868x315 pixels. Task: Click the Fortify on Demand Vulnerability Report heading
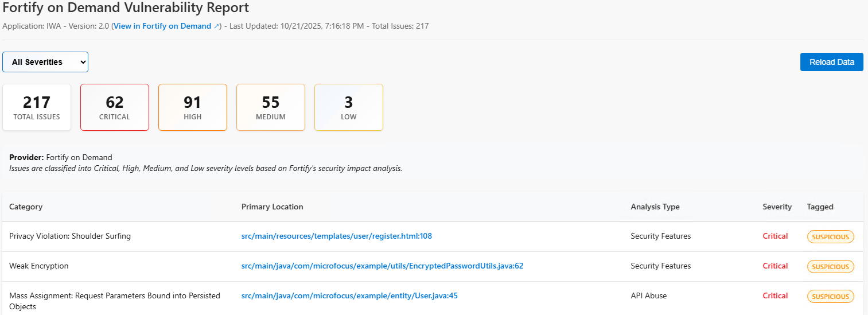(x=126, y=8)
